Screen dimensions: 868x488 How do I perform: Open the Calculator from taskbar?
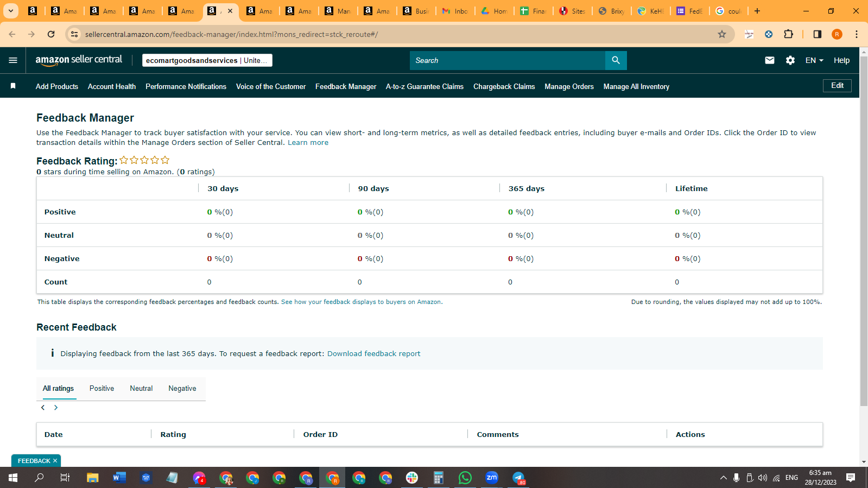tap(439, 478)
